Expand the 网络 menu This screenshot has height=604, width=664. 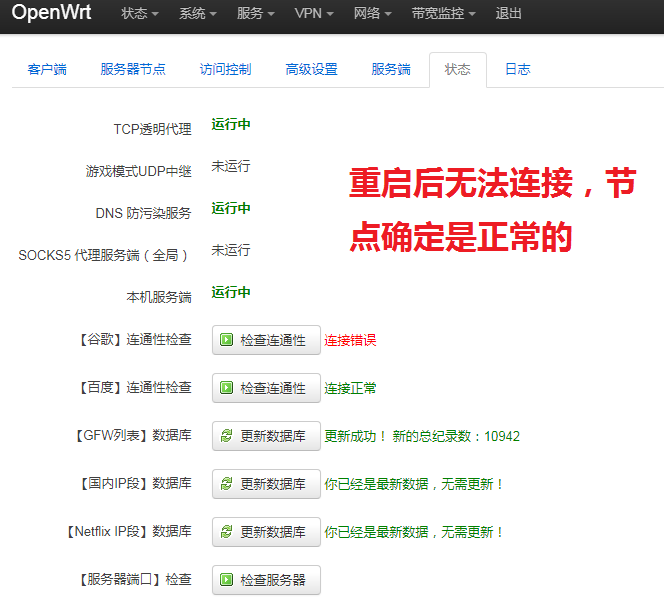click(373, 14)
